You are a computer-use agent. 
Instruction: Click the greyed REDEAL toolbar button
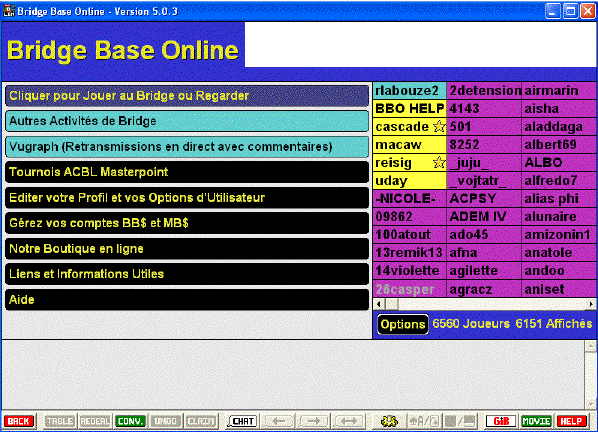pos(95,421)
